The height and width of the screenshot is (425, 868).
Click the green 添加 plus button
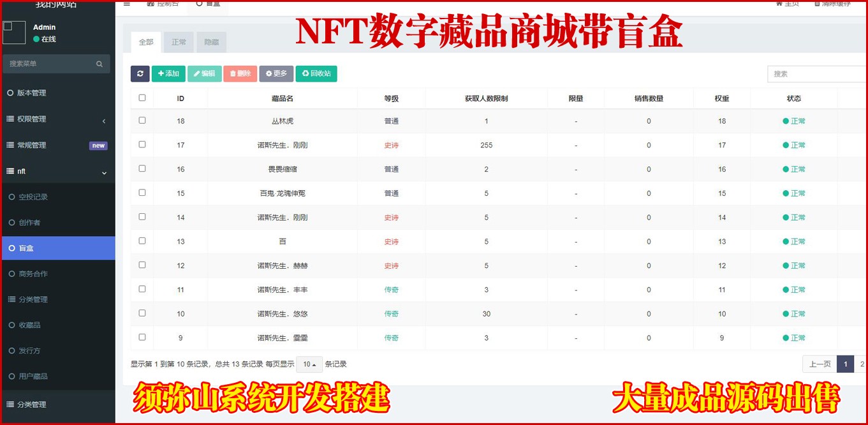click(168, 74)
